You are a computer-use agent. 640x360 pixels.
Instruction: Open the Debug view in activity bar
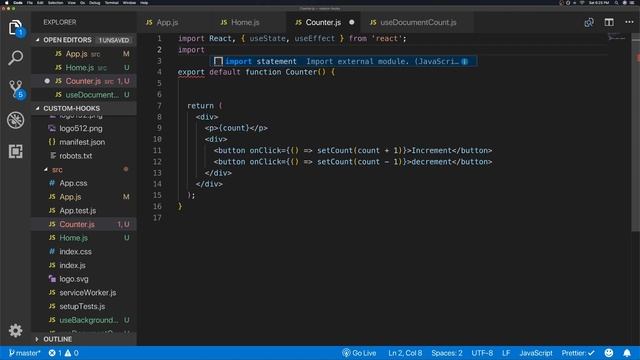[x=16, y=120]
